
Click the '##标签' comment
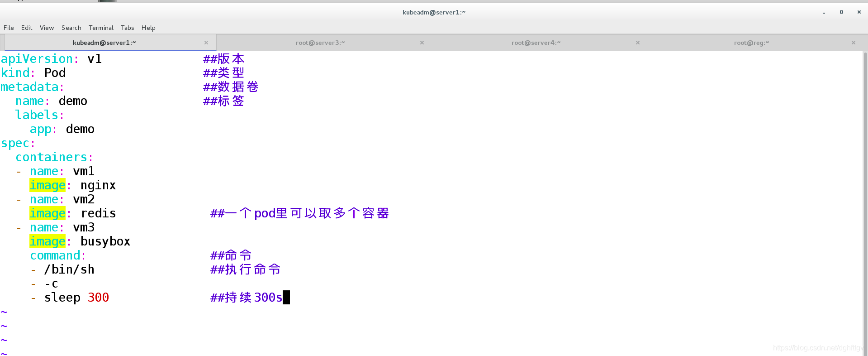point(224,101)
